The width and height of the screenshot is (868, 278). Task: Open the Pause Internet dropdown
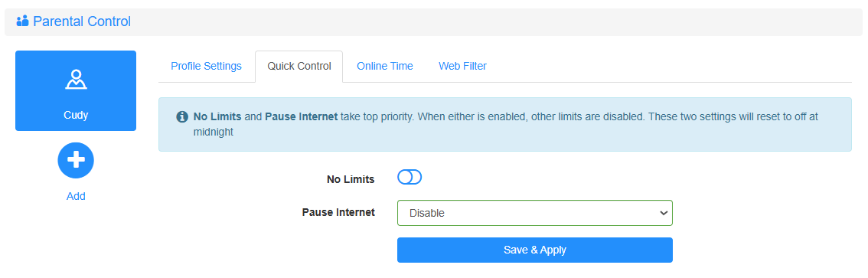[535, 213]
